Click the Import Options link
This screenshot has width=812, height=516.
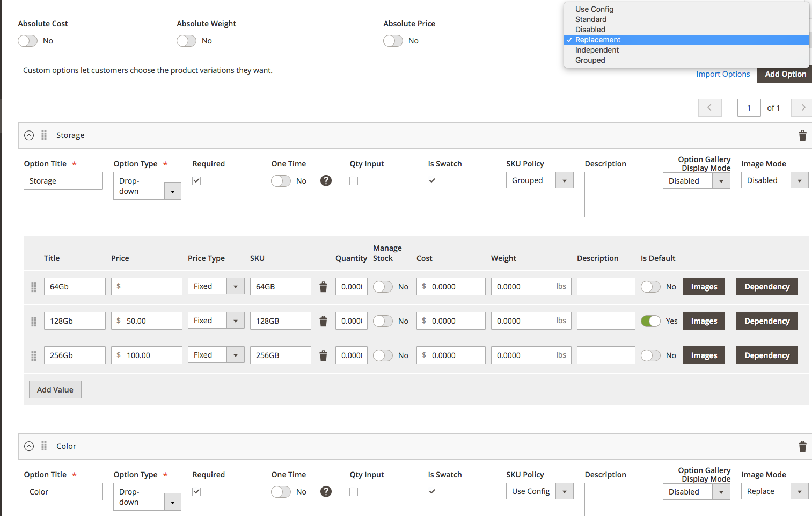point(723,74)
